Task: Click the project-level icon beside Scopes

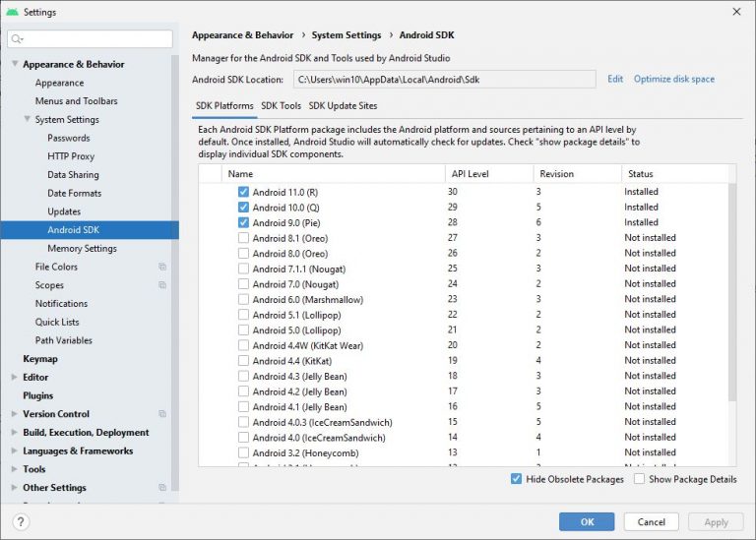Action: [x=162, y=285]
